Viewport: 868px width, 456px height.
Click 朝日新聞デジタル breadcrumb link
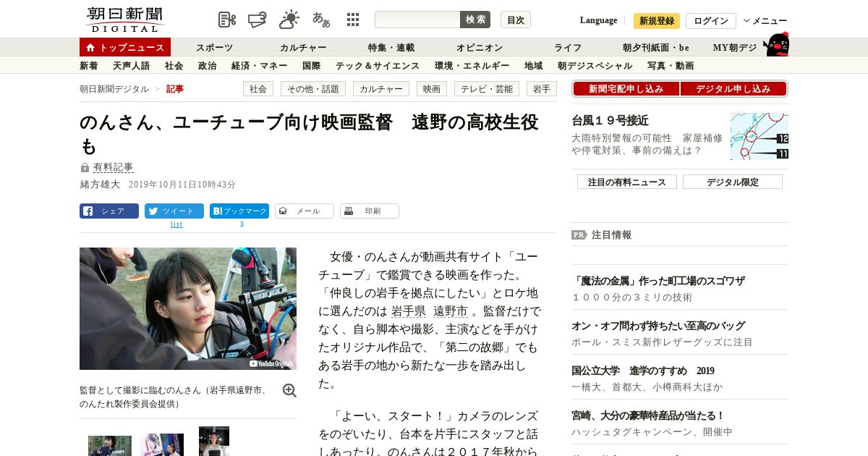coord(114,89)
